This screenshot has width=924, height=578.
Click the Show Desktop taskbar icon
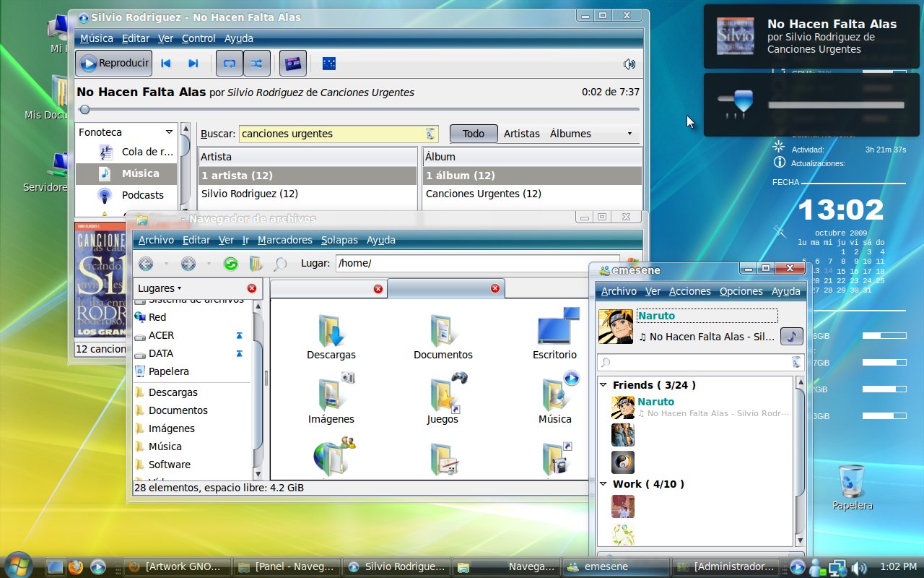click(55, 566)
